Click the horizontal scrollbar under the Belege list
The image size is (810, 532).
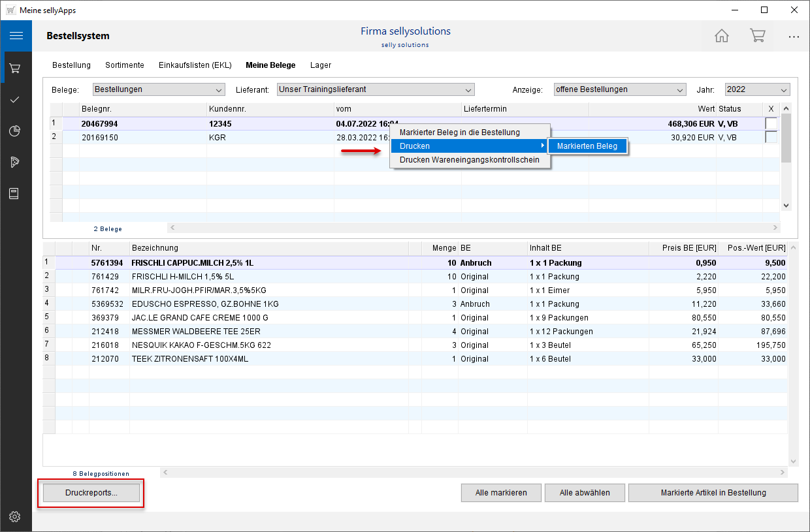[474, 228]
